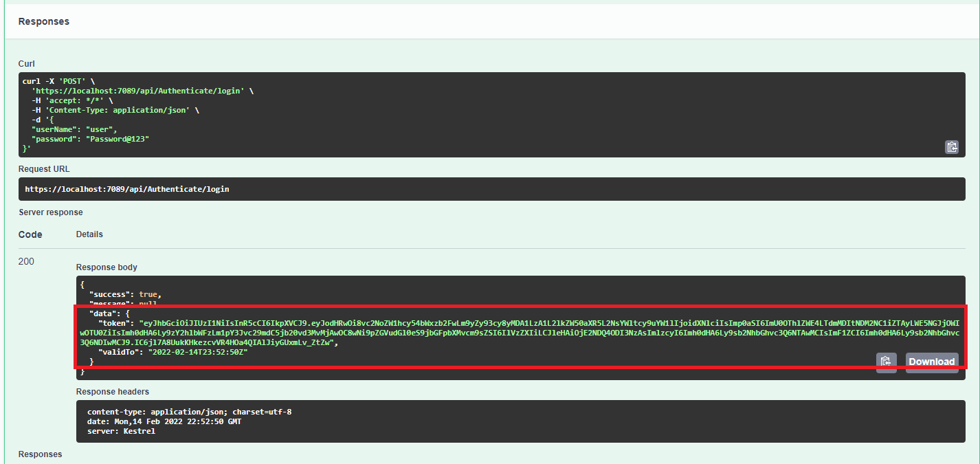This screenshot has width=980, height=464.
Task: Click the 200 status code
Action: click(x=26, y=261)
